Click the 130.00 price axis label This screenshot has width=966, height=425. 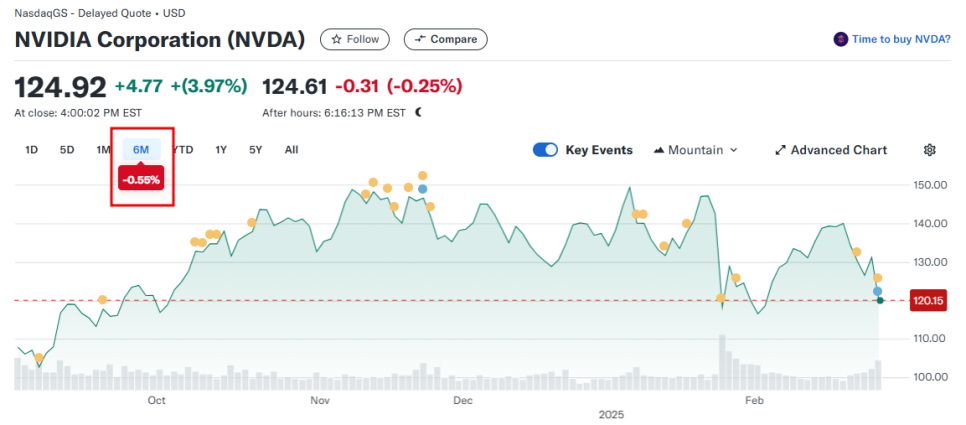click(929, 262)
